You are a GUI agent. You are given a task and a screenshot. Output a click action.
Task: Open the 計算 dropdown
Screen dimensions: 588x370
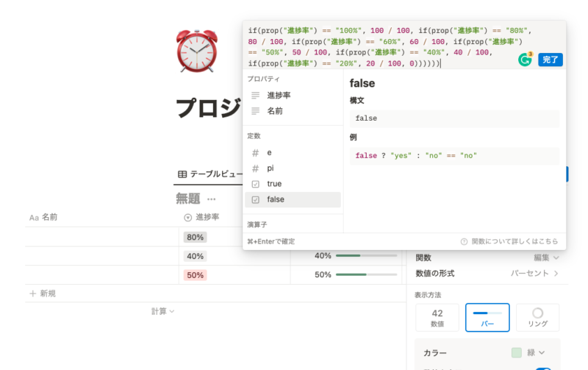[162, 311]
